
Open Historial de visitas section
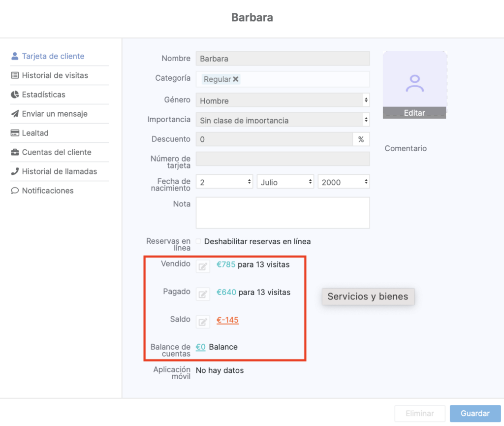point(55,75)
